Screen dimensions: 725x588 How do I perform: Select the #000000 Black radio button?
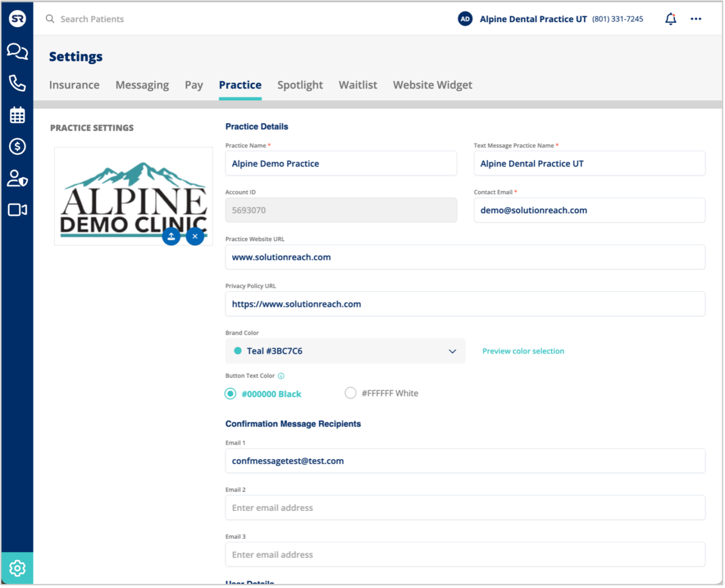click(x=231, y=394)
